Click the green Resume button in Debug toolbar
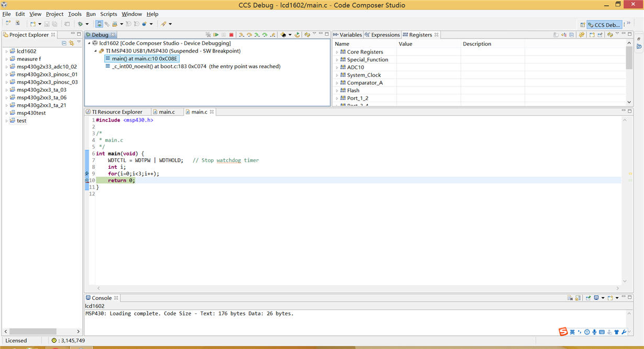 [216, 35]
